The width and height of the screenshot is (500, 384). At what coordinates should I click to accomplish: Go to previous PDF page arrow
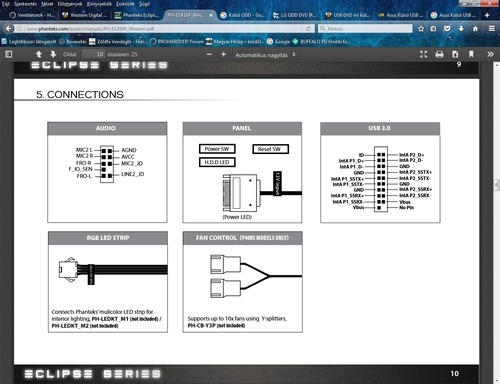(39, 54)
